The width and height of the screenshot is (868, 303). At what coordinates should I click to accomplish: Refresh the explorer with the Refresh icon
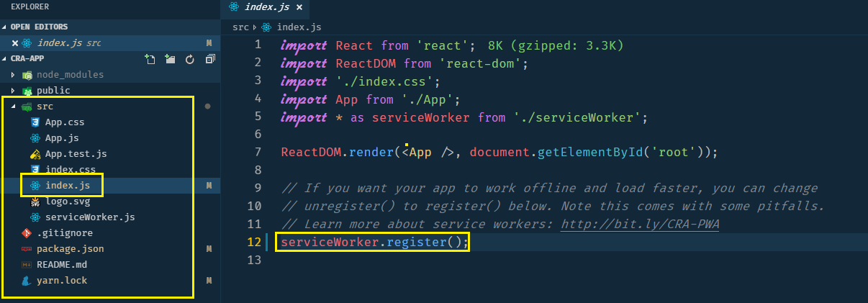(x=190, y=59)
